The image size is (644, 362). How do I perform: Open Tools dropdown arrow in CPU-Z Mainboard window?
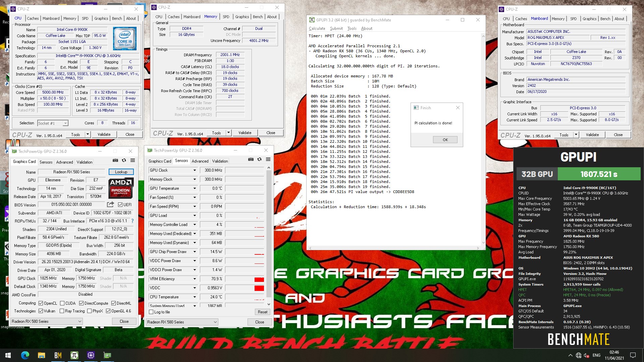click(576, 135)
